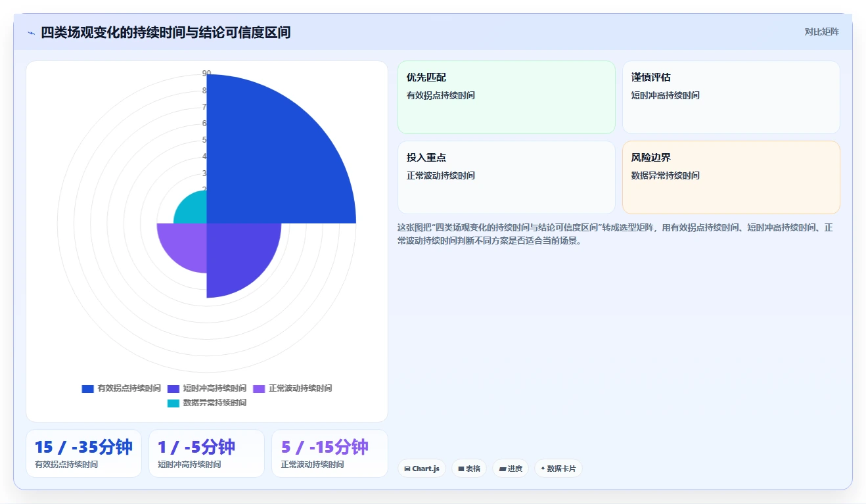The height and width of the screenshot is (504, 866).
Task: Select the 1 / -5分钟 stat card
Action: pyautogui.click(x=206, y=453)
